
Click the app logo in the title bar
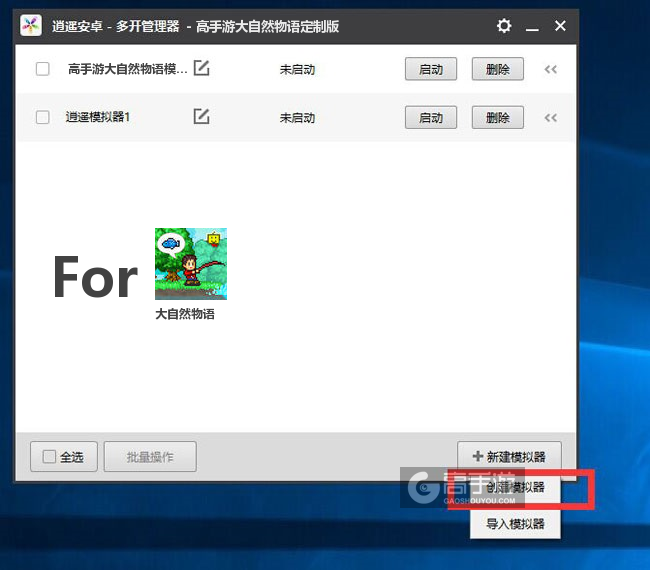[31, 26]
